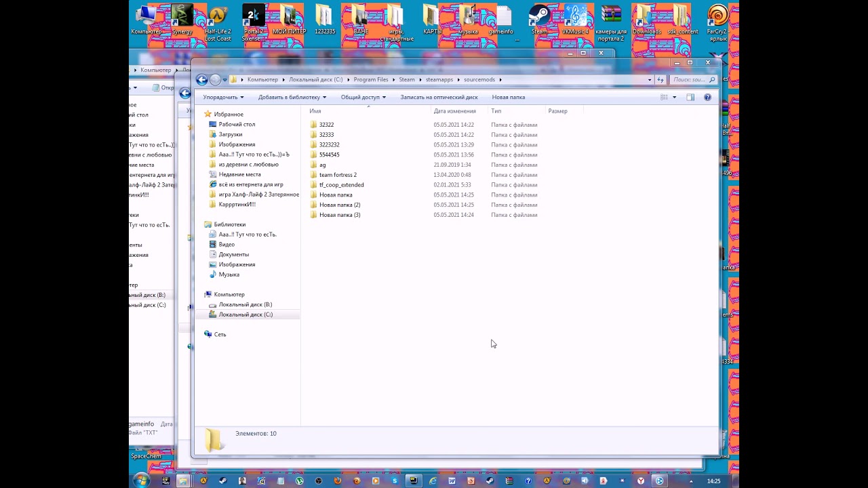Screen dimensions: 868x488
Task: Click the taskbar clock showing 14:25
Action: click(713, 481)
